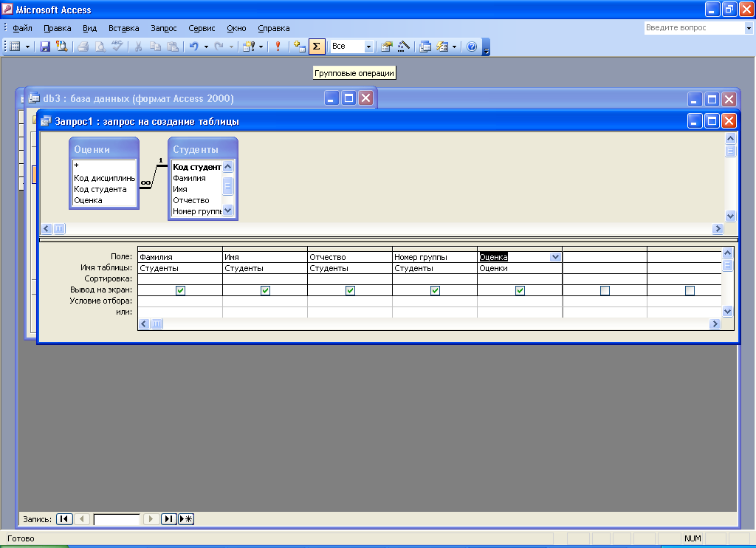Open the Окно menu
The width and height of the screenshot is (756, 548).
coord(236,28)
